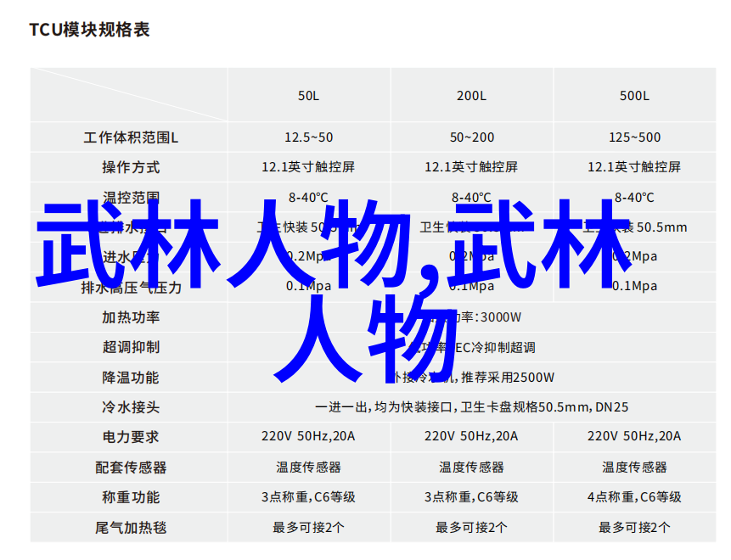
Task: Click the title "TCU模块规格表"
Action: [89, 30]
